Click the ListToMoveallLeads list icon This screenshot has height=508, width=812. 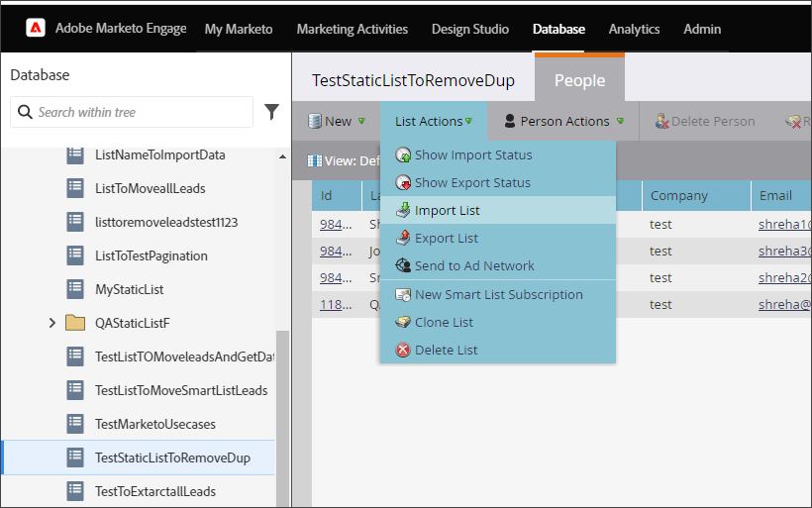75,188
